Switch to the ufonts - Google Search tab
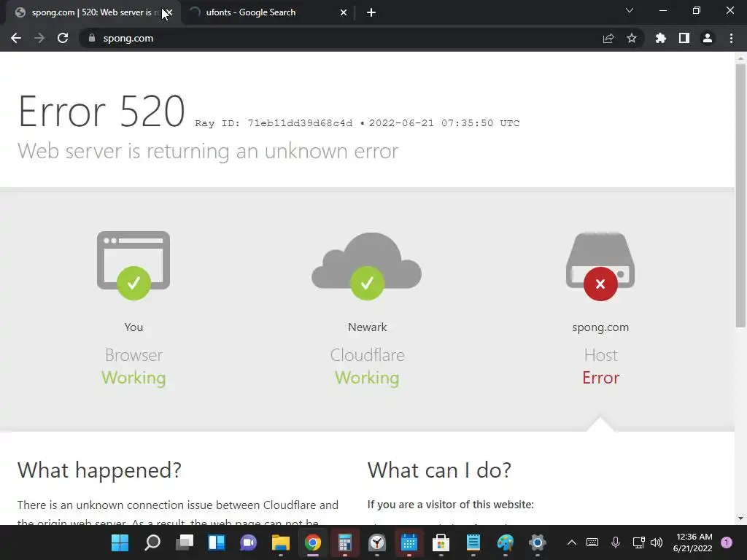Viewport: 747px width, 560px height. tap(268, 12)
